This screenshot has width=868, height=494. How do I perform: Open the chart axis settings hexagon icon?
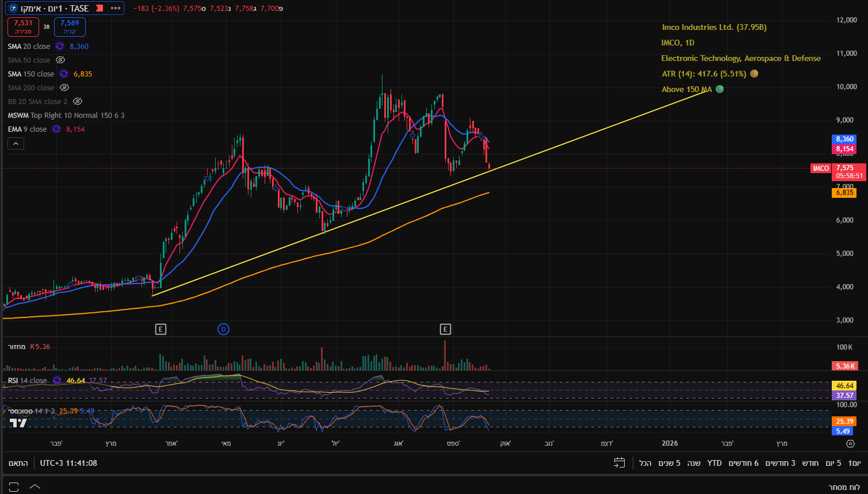[850, 443]
